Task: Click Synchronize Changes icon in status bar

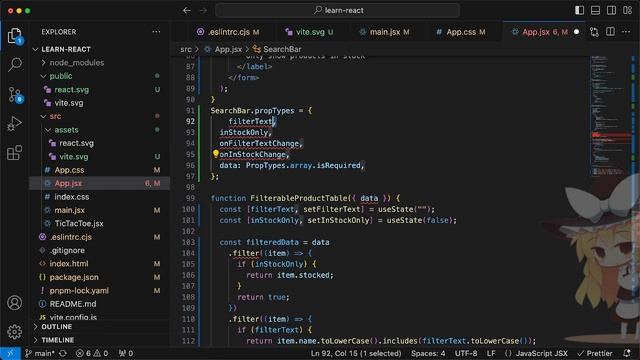Action: (x=63, y=353)
